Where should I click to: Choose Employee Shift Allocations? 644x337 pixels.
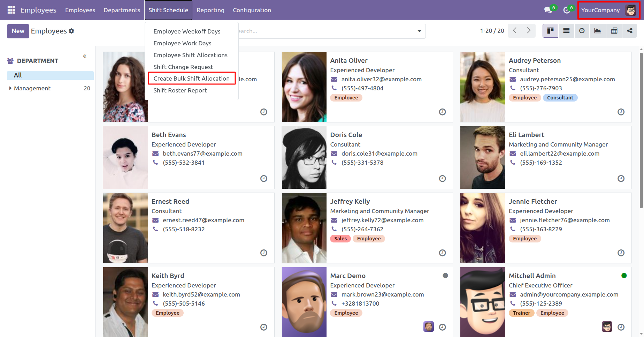click(x=190, y=55)
